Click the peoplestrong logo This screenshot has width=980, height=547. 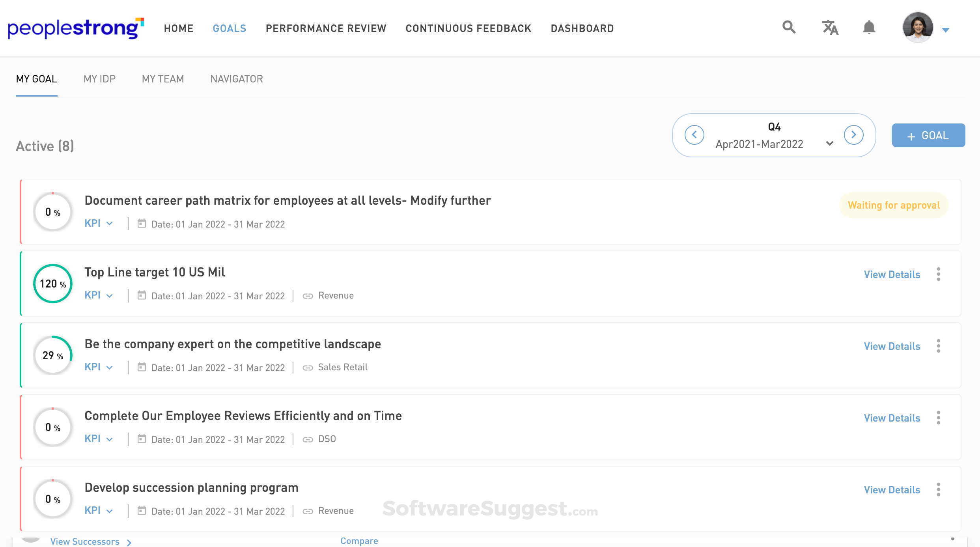(x=76, y=28)
